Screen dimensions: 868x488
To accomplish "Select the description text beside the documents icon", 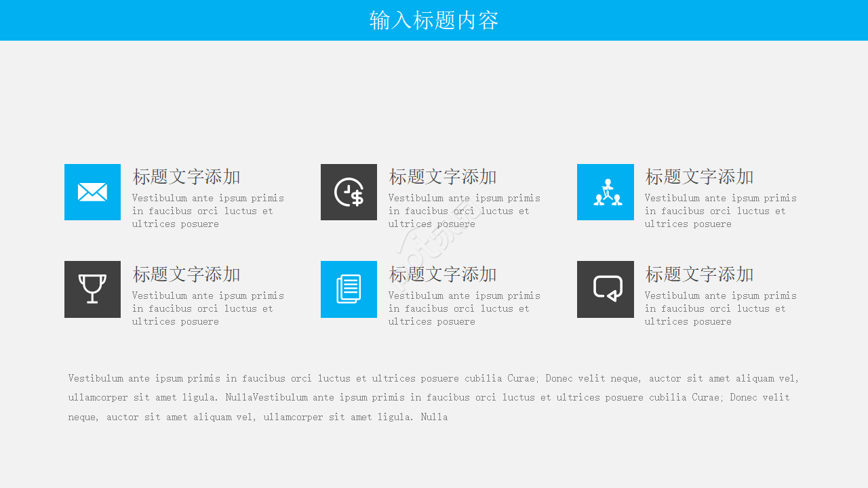I will [464, 308].
